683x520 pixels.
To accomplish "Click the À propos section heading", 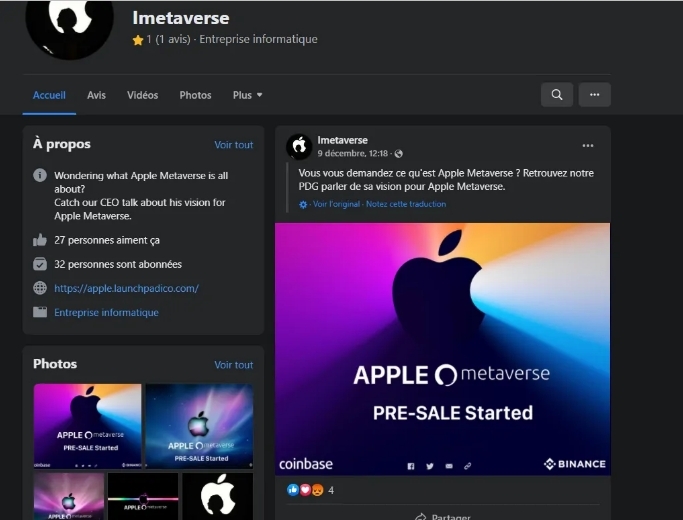I will (x=62, y=144).
